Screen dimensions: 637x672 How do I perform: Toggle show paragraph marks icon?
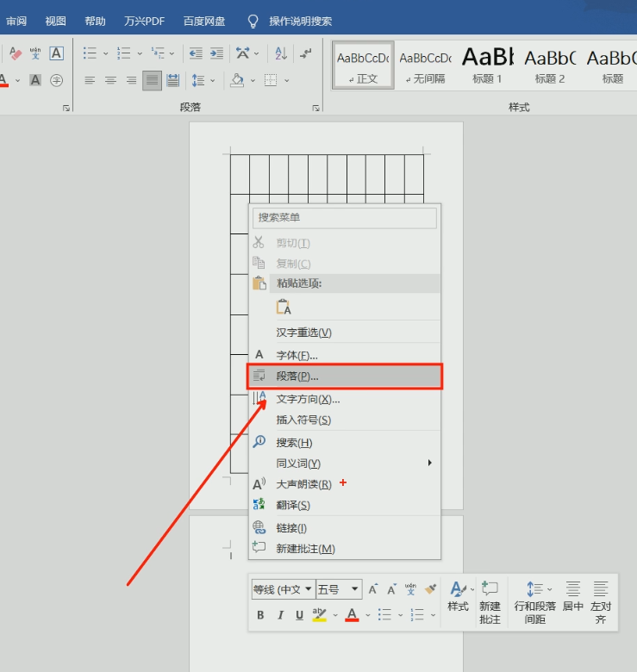point(306,53)
